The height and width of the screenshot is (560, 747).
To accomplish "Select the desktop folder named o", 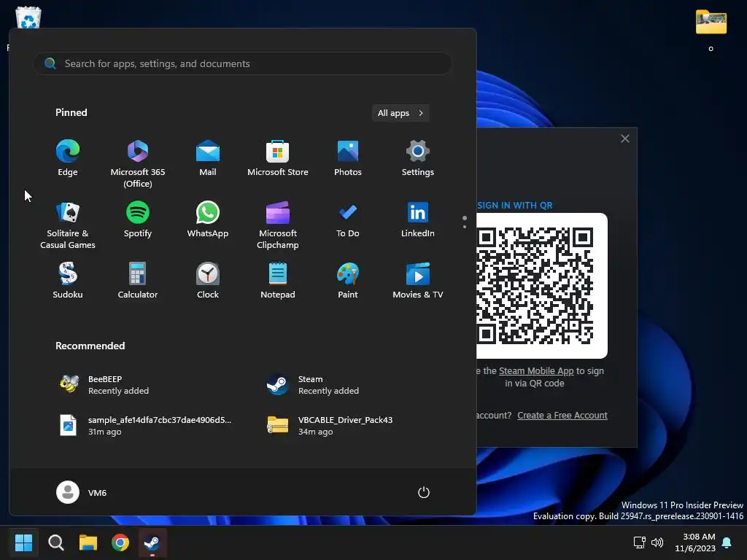I will point(711,29).
